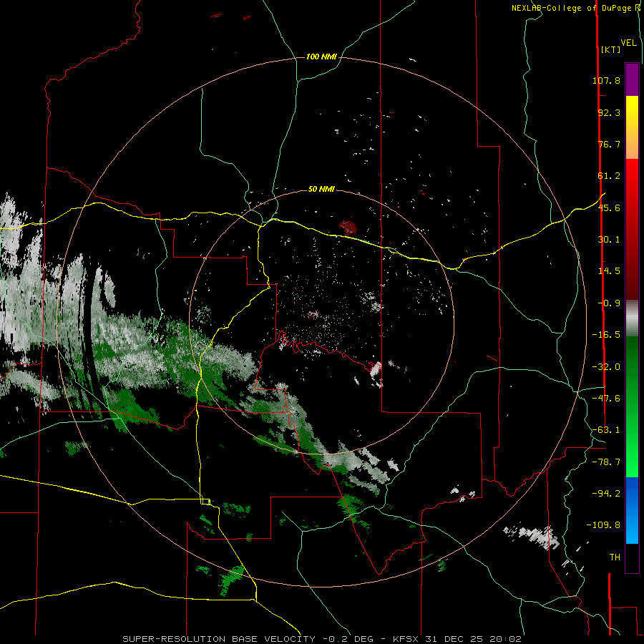Click the 50 NMI range ring label

pos(321,189)
